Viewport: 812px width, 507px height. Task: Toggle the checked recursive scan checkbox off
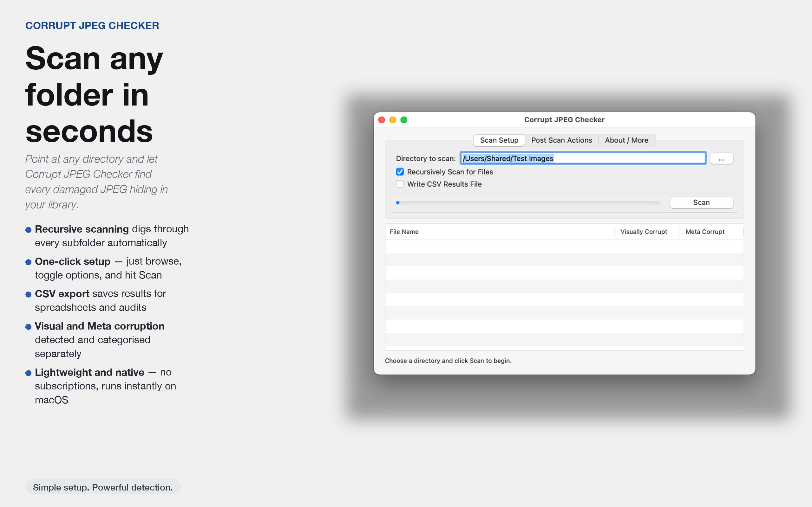[x=400, y=172]
